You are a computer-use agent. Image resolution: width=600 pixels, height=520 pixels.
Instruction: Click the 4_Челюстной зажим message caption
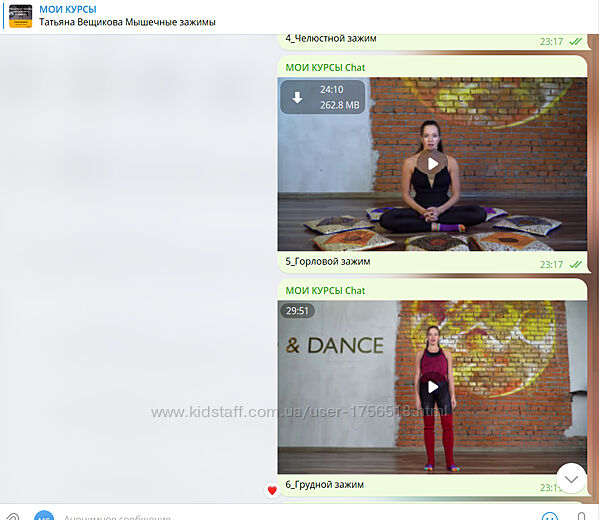click(331, 39)
